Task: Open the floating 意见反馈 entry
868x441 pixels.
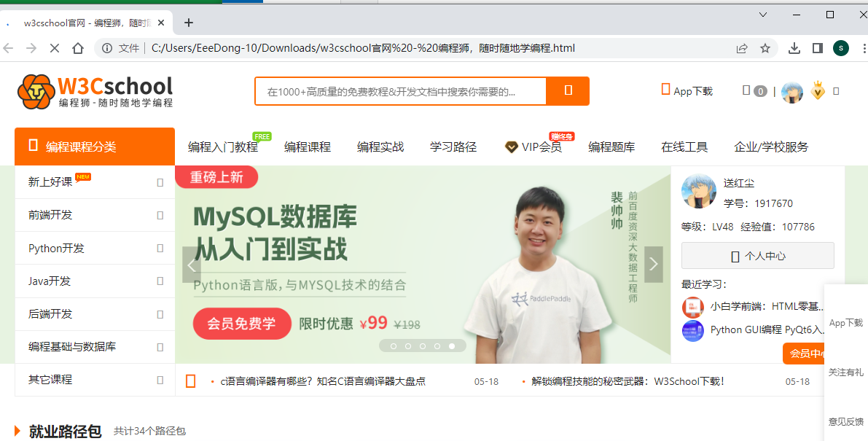Action: [846, 421]
